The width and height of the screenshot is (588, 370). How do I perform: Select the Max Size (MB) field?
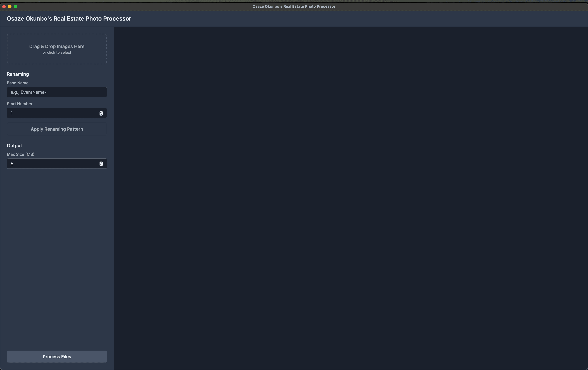(57, 163)
